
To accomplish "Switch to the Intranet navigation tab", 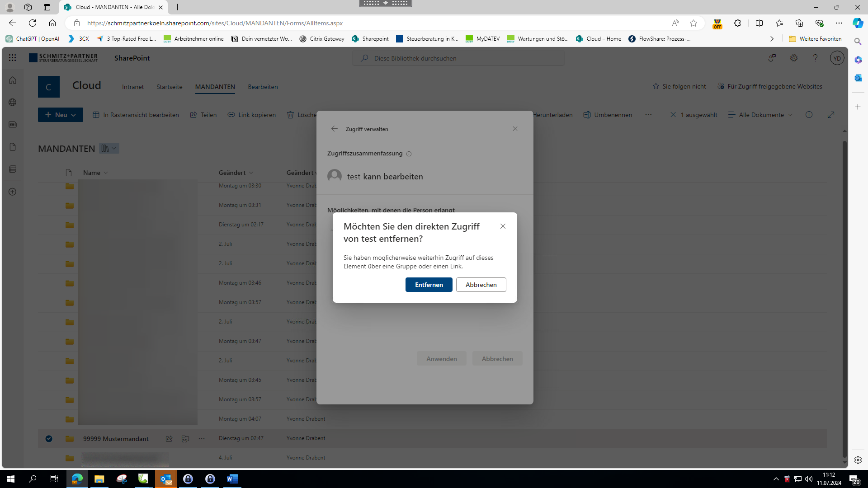I will (x=133, y=87).
